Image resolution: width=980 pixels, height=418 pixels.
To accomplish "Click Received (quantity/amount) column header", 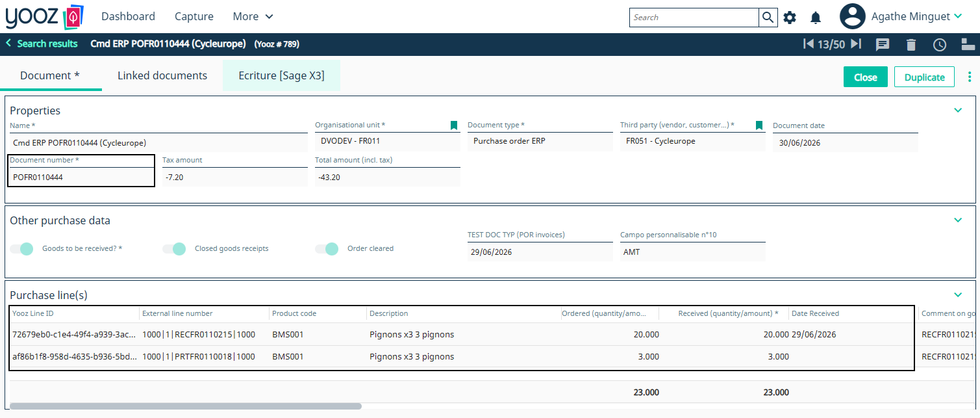I will (724, 313).
